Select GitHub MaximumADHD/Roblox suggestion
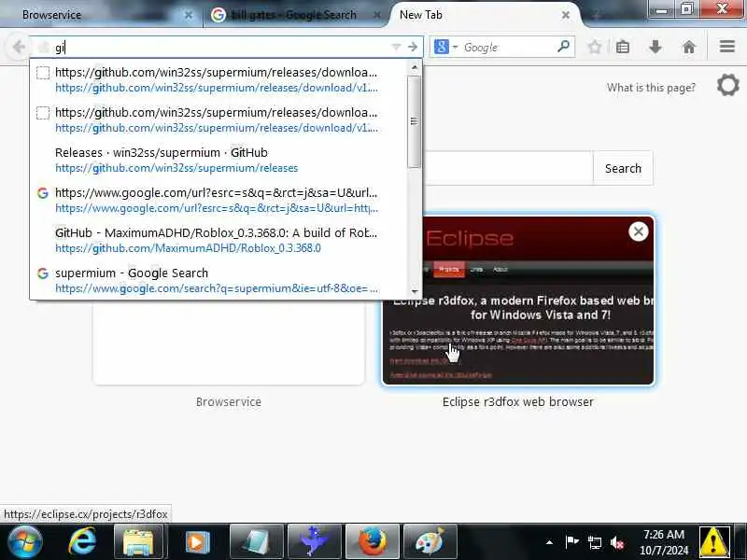This screenshot has width=747, height=560. click(218, 240)
